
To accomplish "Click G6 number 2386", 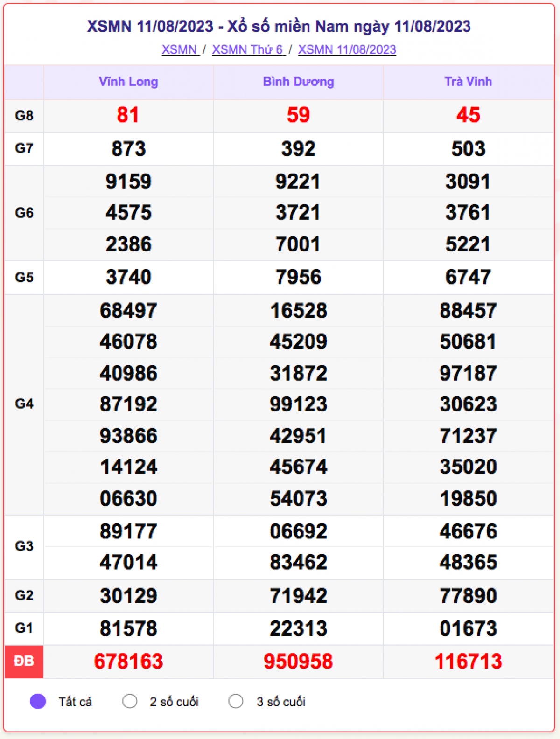I will pyautogui.click(x=128, y=244).
